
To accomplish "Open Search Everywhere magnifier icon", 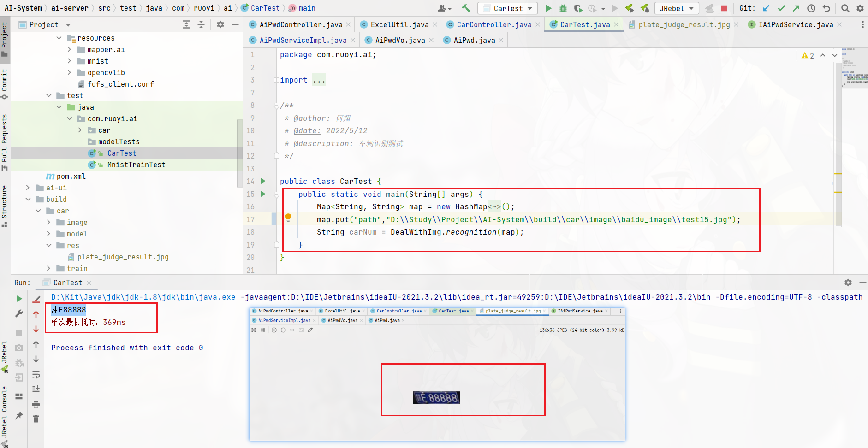I will [x=845, y=8].
